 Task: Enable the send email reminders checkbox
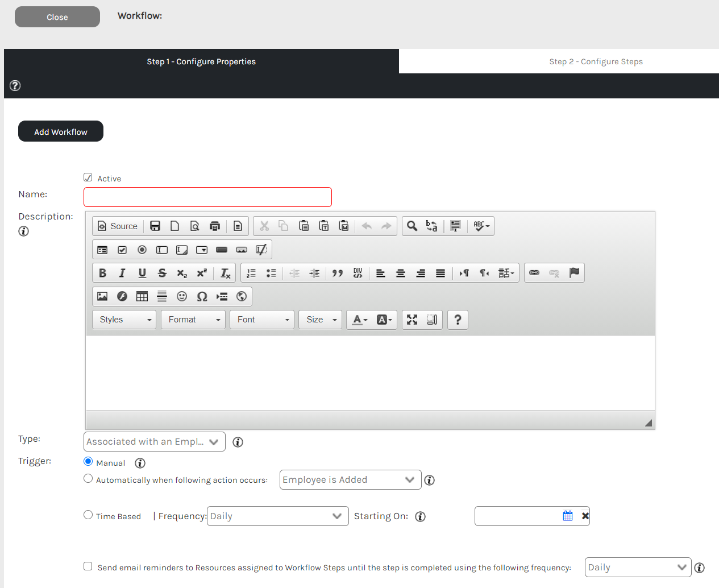88,566
